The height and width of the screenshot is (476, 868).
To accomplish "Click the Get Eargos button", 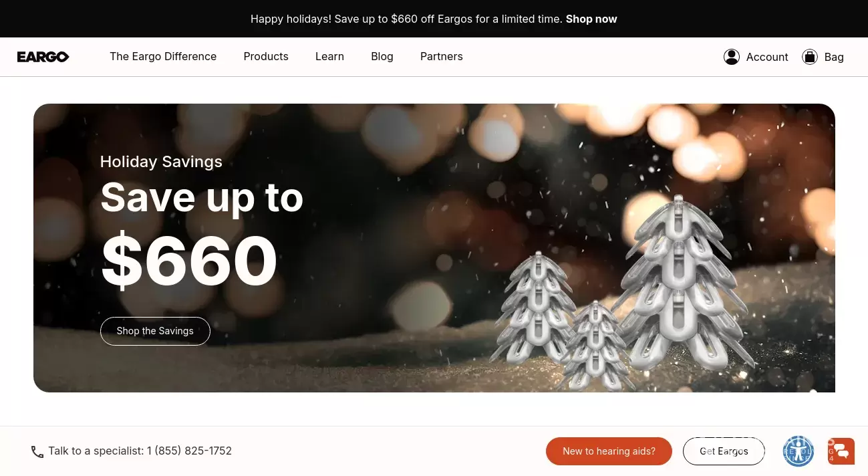I will point(724,451).
